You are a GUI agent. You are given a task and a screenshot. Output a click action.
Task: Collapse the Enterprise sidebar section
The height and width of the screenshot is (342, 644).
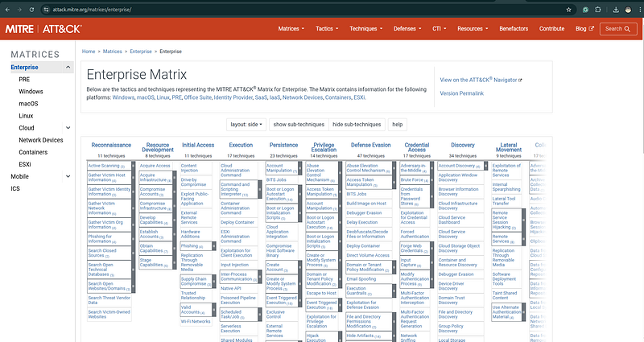pos(68,68)
